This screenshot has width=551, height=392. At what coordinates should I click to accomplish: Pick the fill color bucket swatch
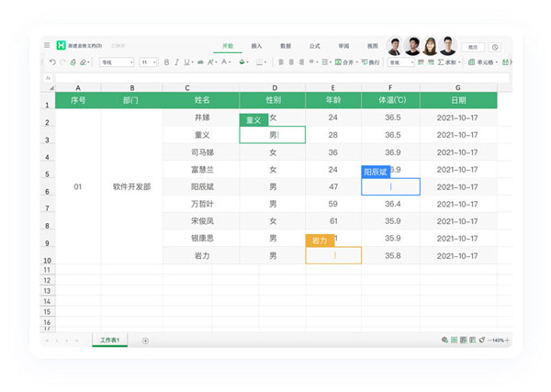coord(242,62)
